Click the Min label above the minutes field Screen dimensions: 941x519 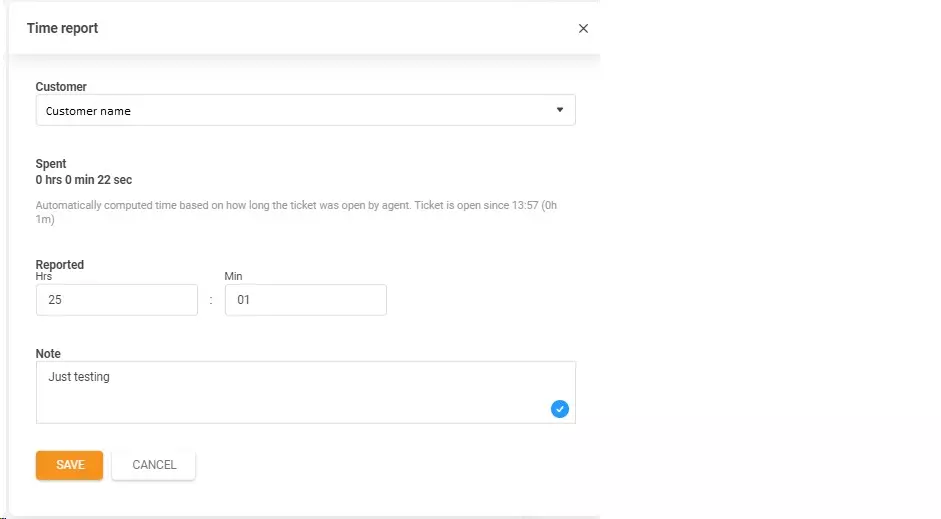[233, 277]
